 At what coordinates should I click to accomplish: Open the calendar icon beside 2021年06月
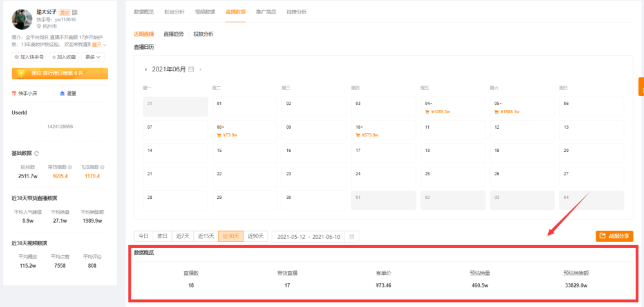point(191,70)
